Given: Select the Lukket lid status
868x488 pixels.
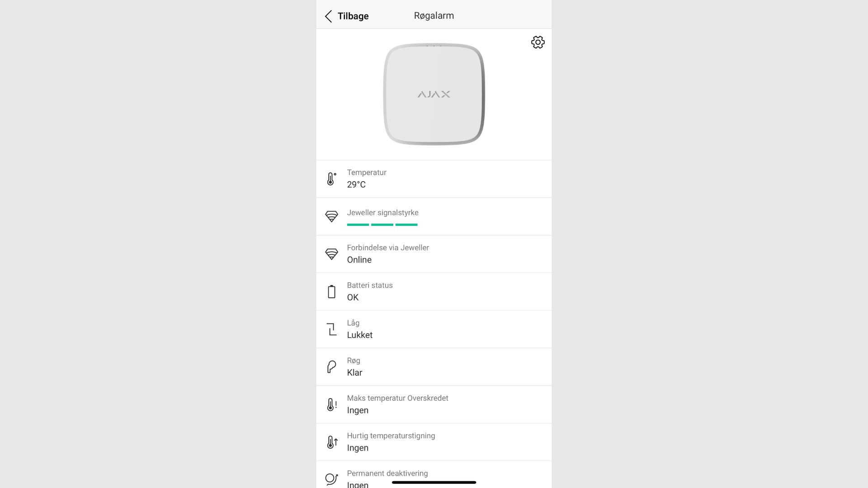Looking at the screenshot, I should click(x=360, y=335).
